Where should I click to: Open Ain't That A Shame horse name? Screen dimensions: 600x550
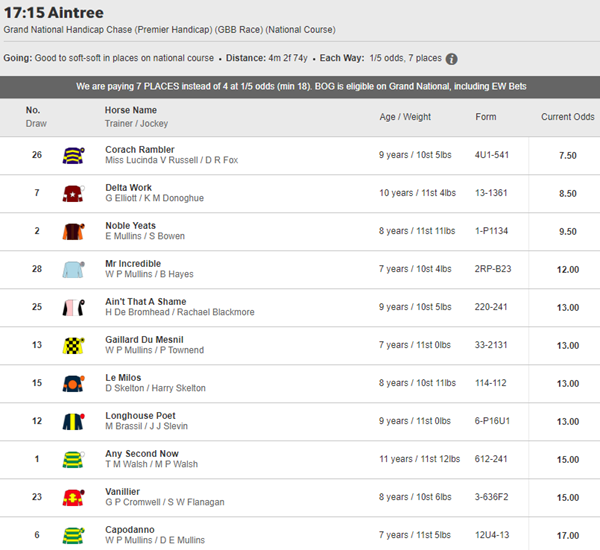146,302
